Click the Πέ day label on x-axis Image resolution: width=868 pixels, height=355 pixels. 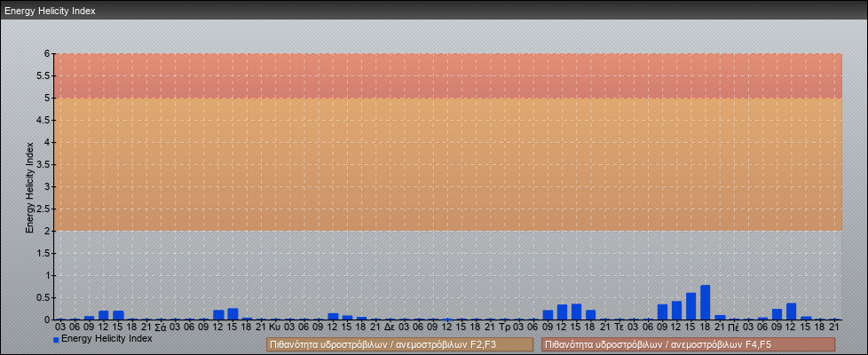coord(733,327)
